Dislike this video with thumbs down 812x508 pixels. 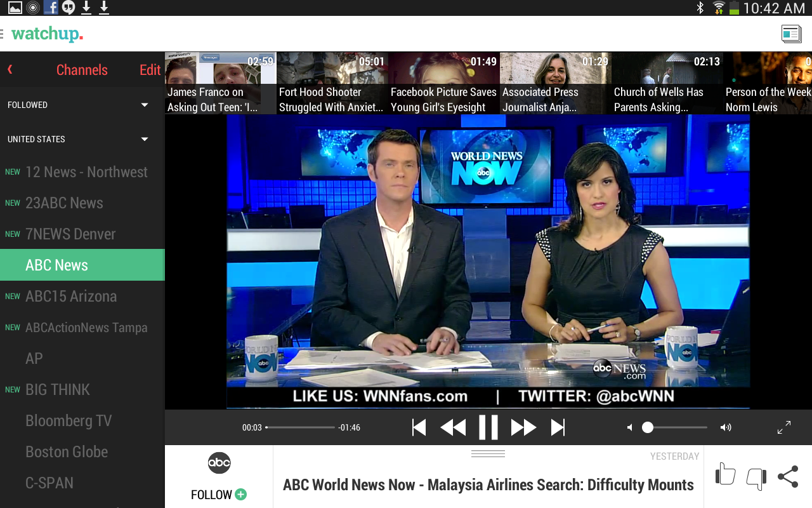click(756, 478)
